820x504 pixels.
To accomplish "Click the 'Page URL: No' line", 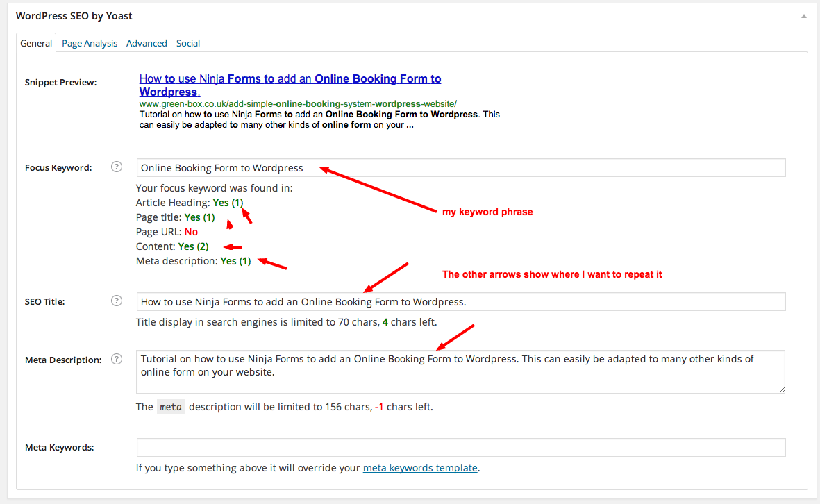I will point(167,232).
